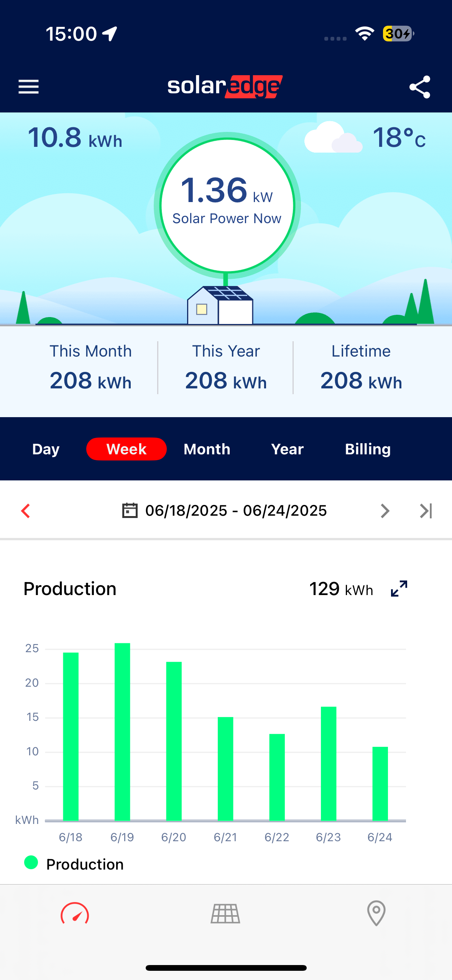Open the solar panel layout tab
Viewport: 452px width, 980px height.
pyautogui.click(x=225, y=914)
